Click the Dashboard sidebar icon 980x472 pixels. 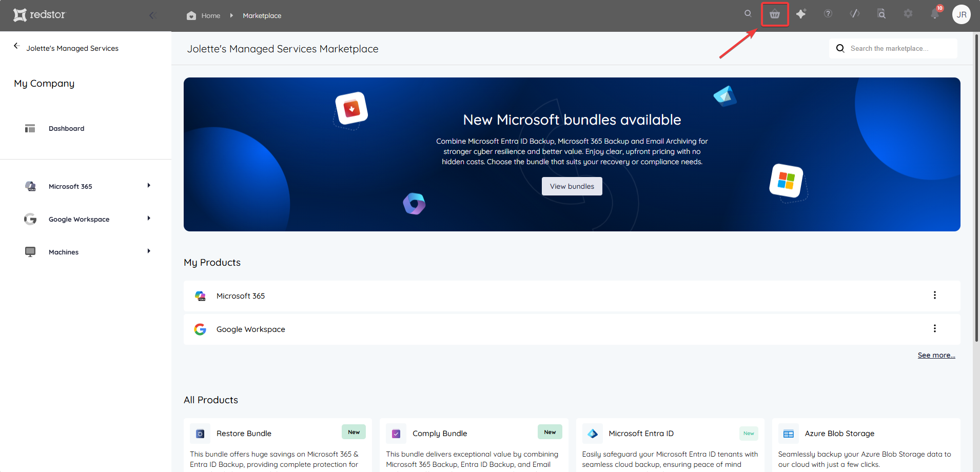point(30,128)
